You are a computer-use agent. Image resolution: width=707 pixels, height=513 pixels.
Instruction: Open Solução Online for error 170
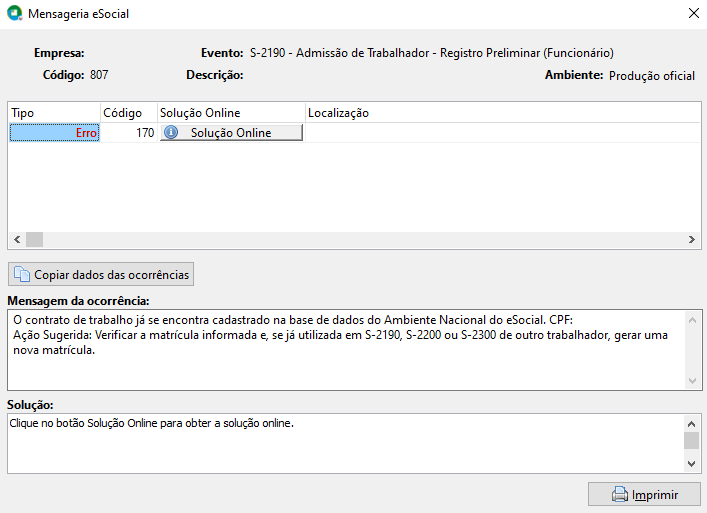pyautogui.click(x=231, y=133)
